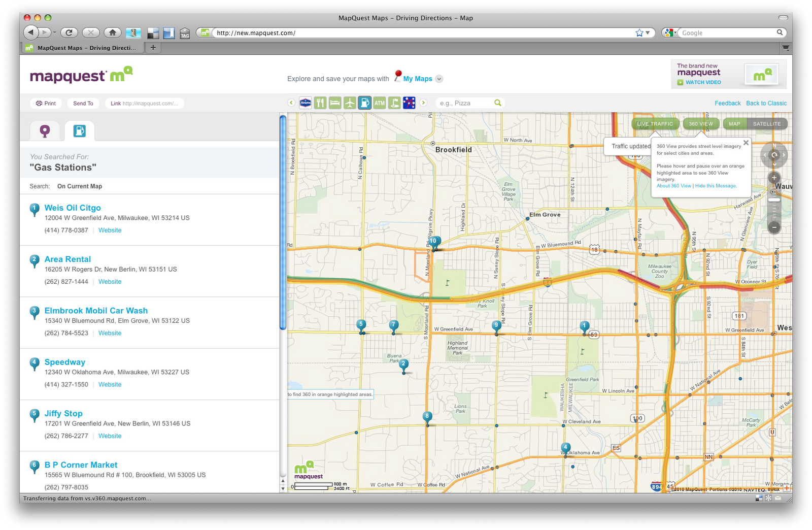Open Website link for Jiffy Stop
The width and height of the screenshot is (812, 530).
click(110, 436)
